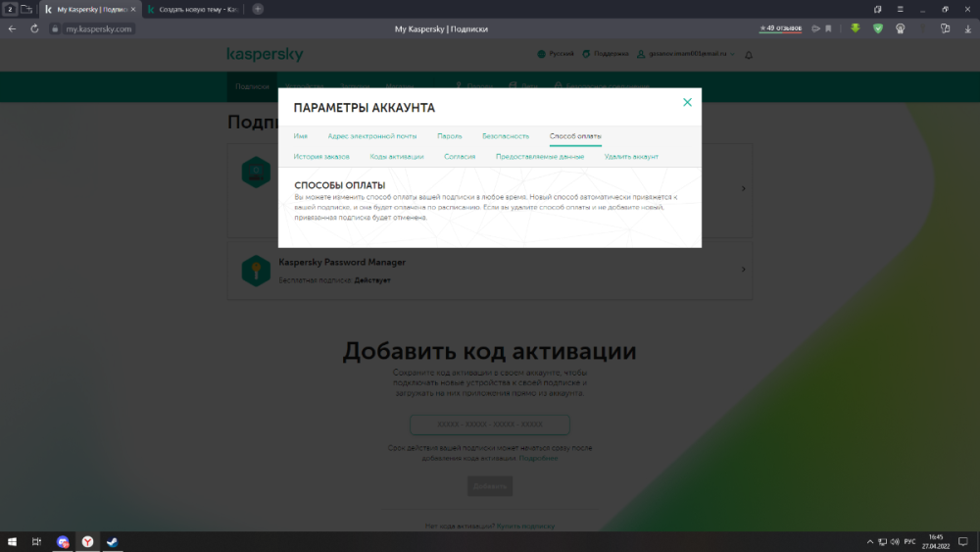Screen dimensions: 980x552
Task: Open the green shield AdGuard extension
Action: 878,28
